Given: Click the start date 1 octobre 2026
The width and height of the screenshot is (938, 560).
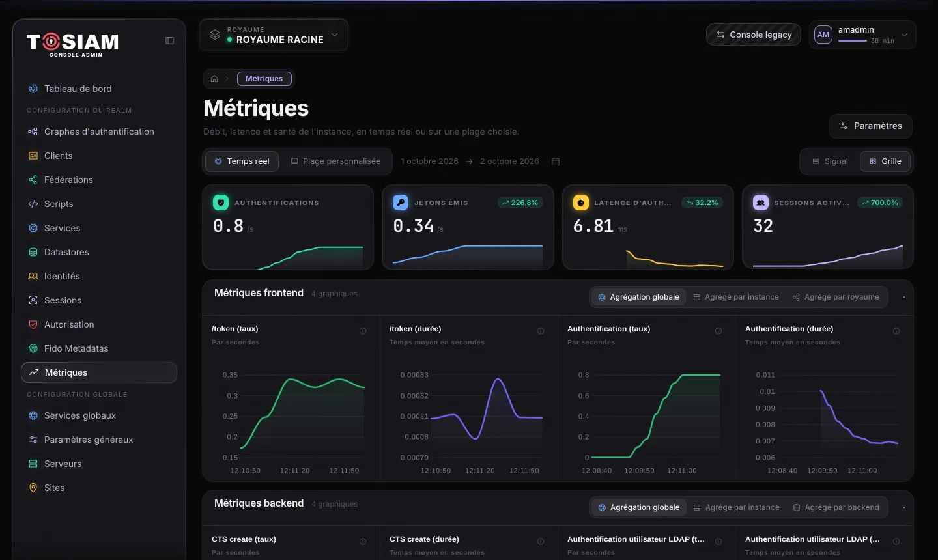Looking at the screenshot, I should [429, 161].
